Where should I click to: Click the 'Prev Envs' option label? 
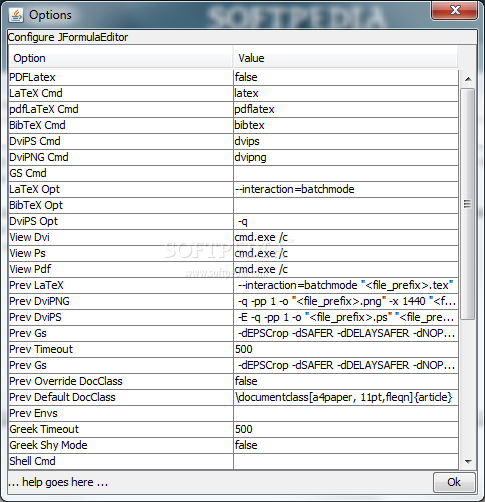pos(33,413)
